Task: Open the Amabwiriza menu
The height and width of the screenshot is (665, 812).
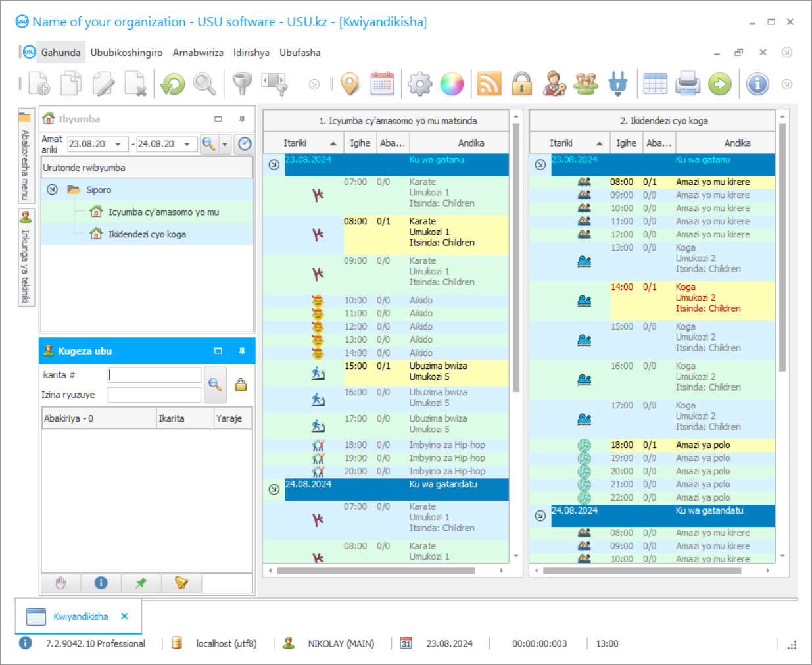Action: pos(198,53)
